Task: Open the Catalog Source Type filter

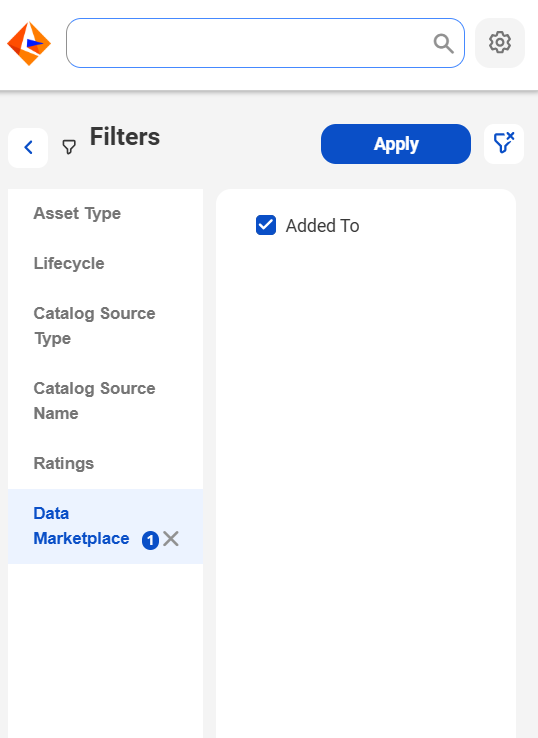Action: tap(105, 326)
